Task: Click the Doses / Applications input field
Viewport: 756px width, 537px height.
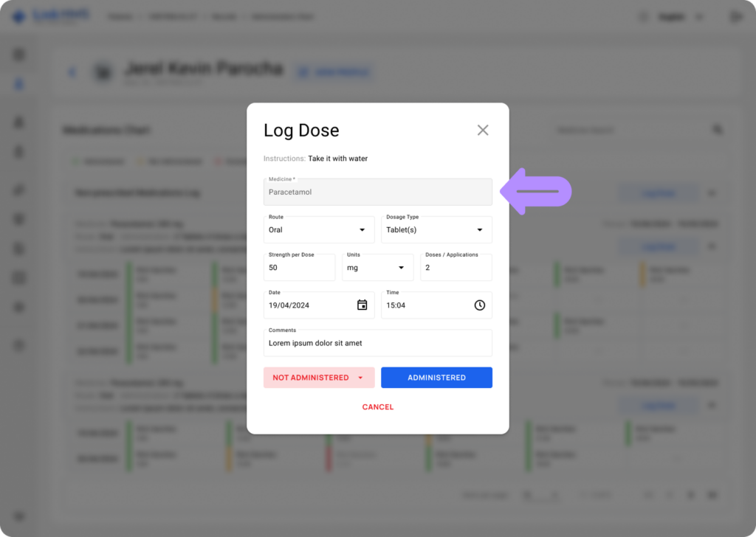Action: [456, 268]
